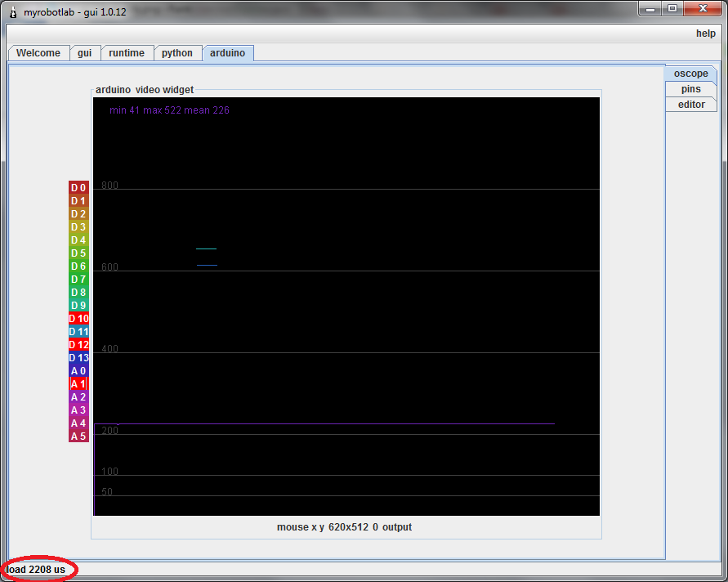Screen dimensions: 728x582
Task: Click min 41 max 522 mean 226 readout
Action: 169,110
